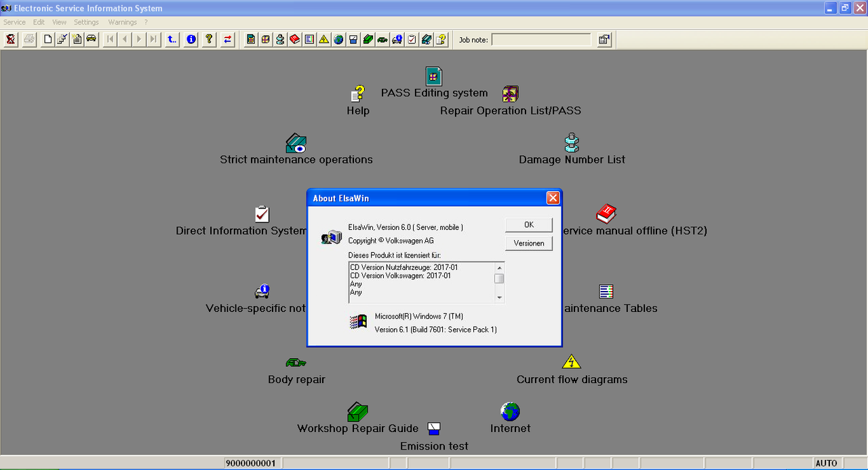The image size is (868, 470).
Task: Open Repair Operation List/PASS on the main screen
Action: click(x=511, y=94)
